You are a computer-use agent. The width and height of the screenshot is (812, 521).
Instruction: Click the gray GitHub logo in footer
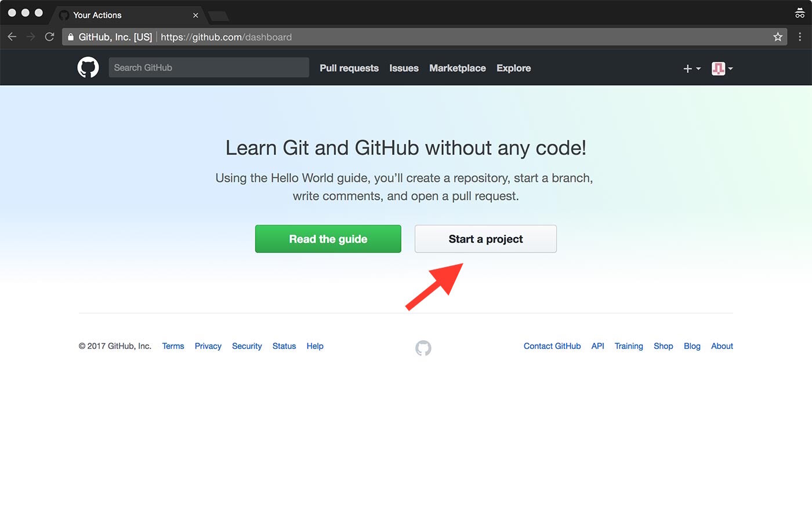(x=423, y=348)
